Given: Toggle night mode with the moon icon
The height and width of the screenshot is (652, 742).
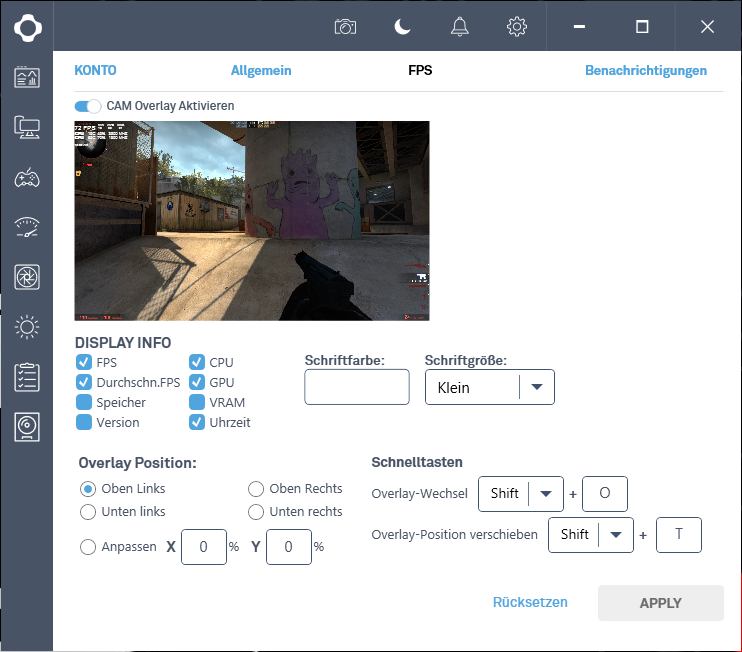Looking at the screenshot, I should 403,26.
